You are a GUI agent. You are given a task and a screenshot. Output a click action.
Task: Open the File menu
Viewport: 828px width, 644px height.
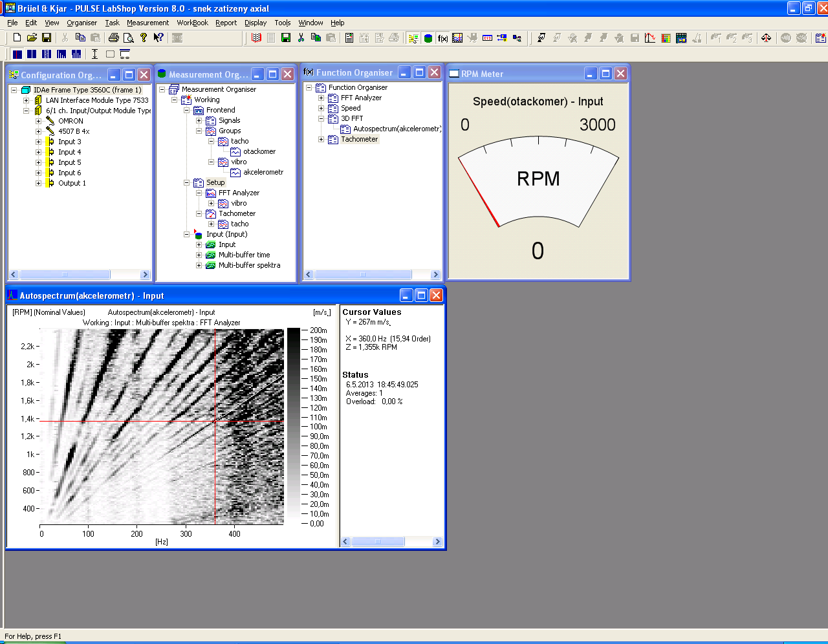12,23
